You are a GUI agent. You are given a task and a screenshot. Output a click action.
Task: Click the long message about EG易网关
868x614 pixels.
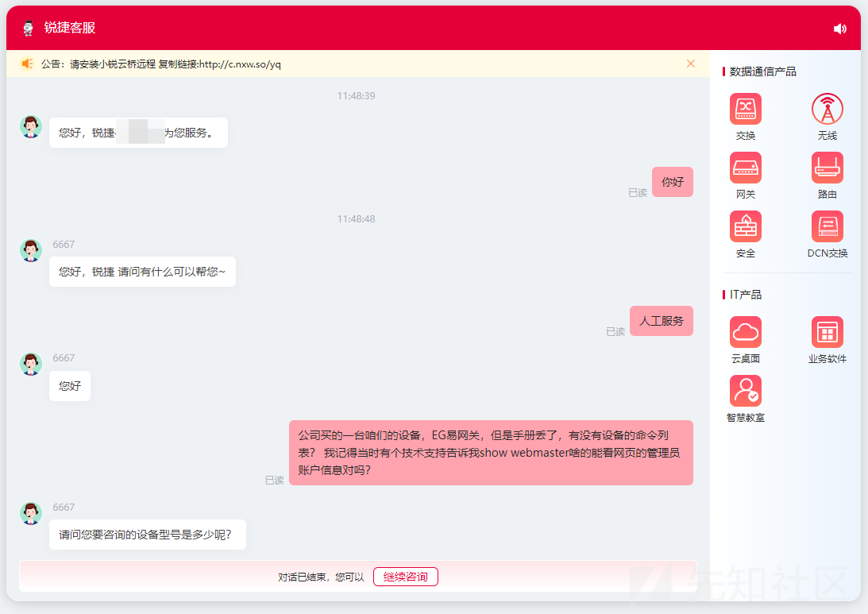(x=491, y=453)
